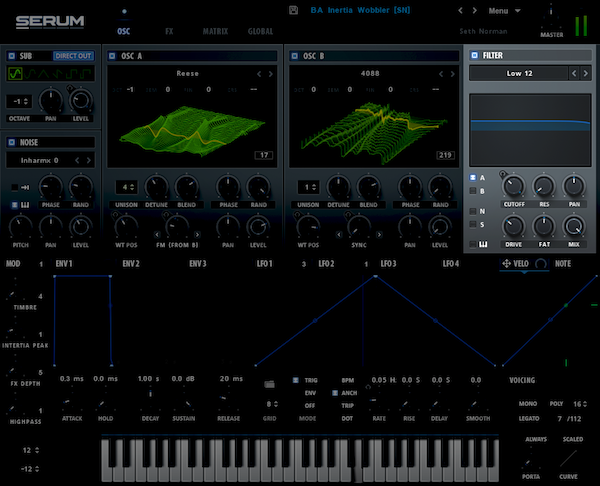Select previous OSC A wavetable

[x=259, y=74]
